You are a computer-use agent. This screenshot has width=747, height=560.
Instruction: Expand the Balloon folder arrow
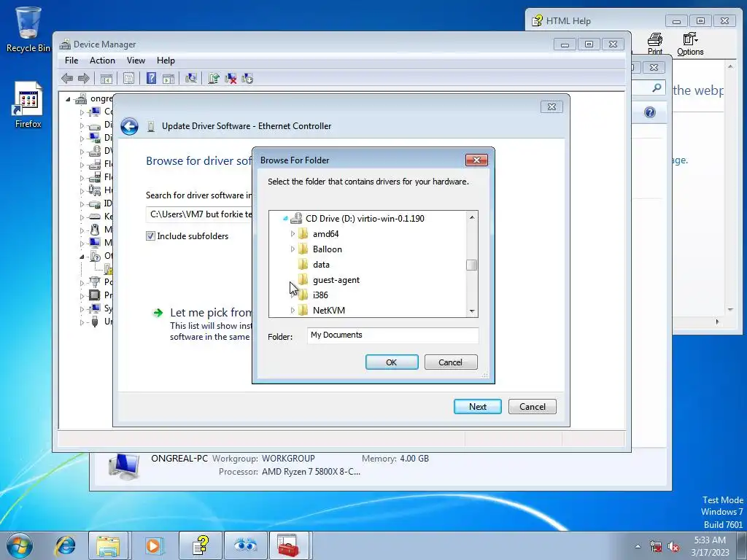(x=293, y=249)
